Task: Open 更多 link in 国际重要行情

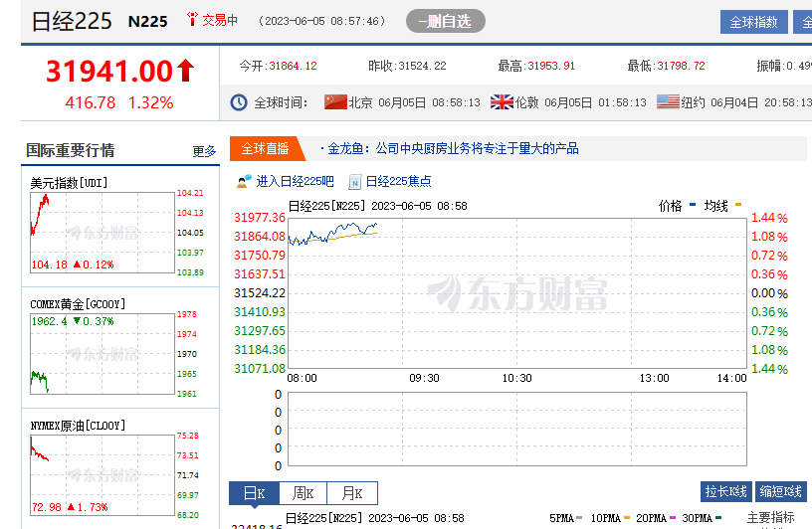Action: click(x=204, y=151)
